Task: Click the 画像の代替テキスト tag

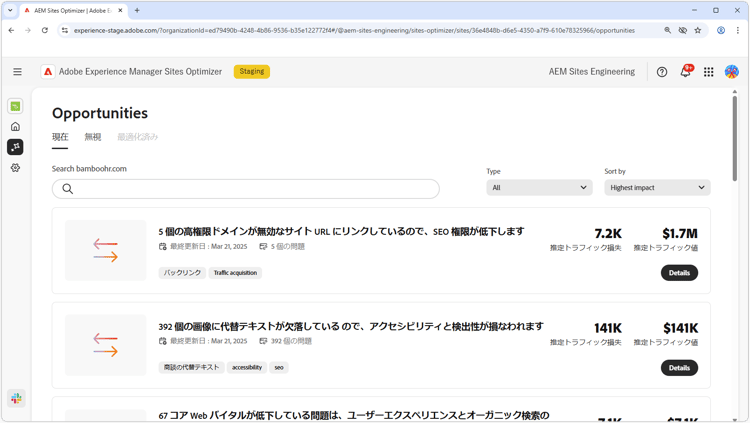Action: [191, 367]
